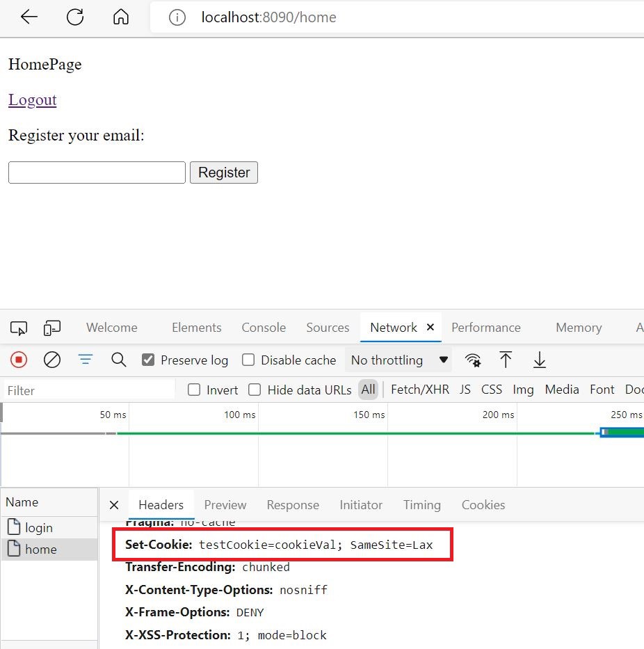Clear the network log
Screen dimensions: 644x649
(52, 360)
